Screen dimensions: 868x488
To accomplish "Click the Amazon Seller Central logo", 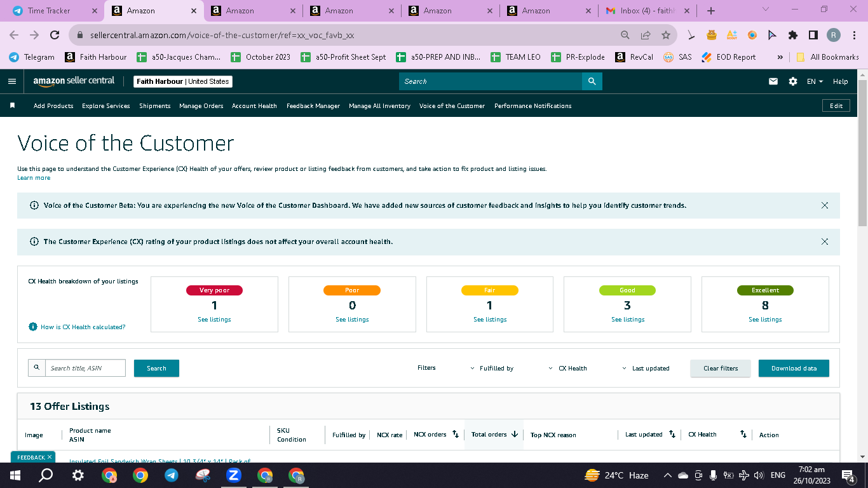I will pos(74,81).
